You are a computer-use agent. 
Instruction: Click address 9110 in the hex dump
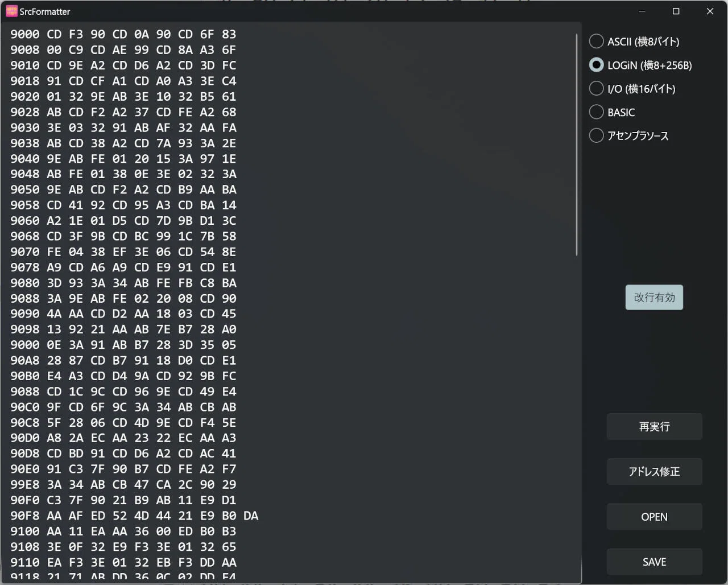click(25, 562)
